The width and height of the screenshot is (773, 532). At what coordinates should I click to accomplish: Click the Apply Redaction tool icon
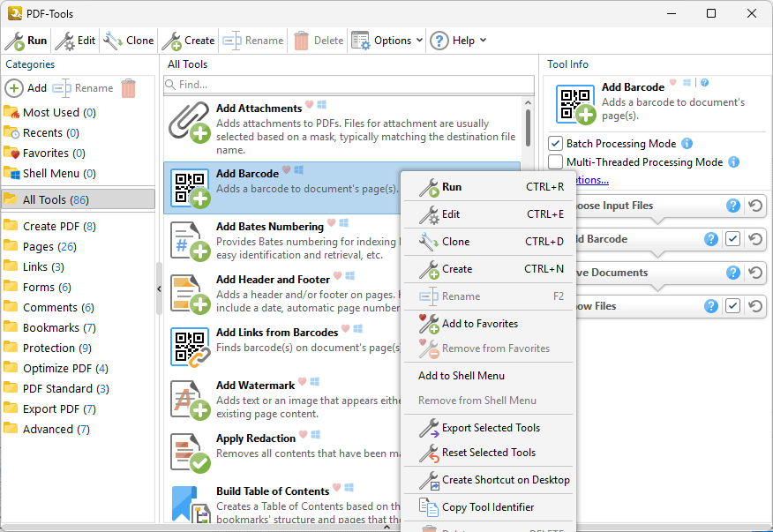pos(190,453)
